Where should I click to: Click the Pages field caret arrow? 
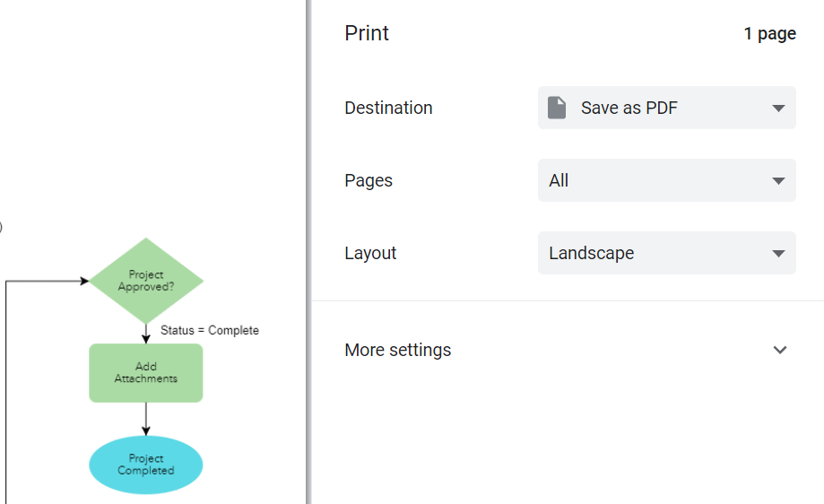pos(777,181)
